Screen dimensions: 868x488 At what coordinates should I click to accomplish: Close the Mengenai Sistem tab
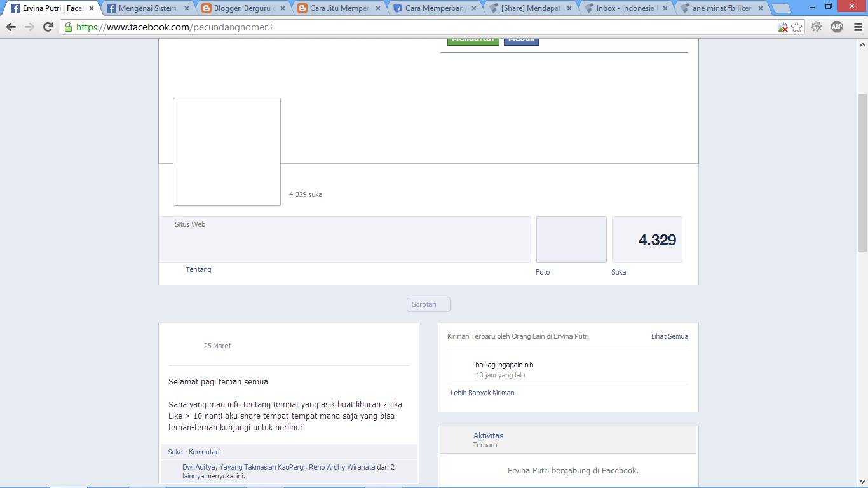pos(187,8)
